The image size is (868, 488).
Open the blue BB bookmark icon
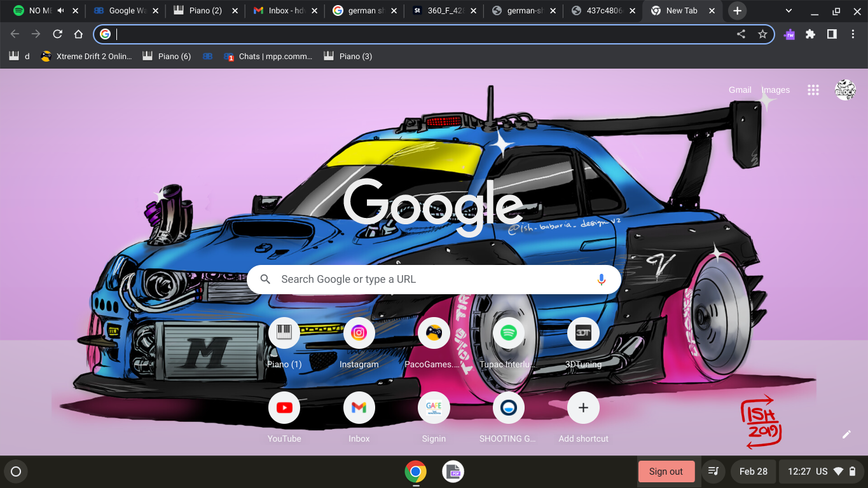click(x=207, y=57)
